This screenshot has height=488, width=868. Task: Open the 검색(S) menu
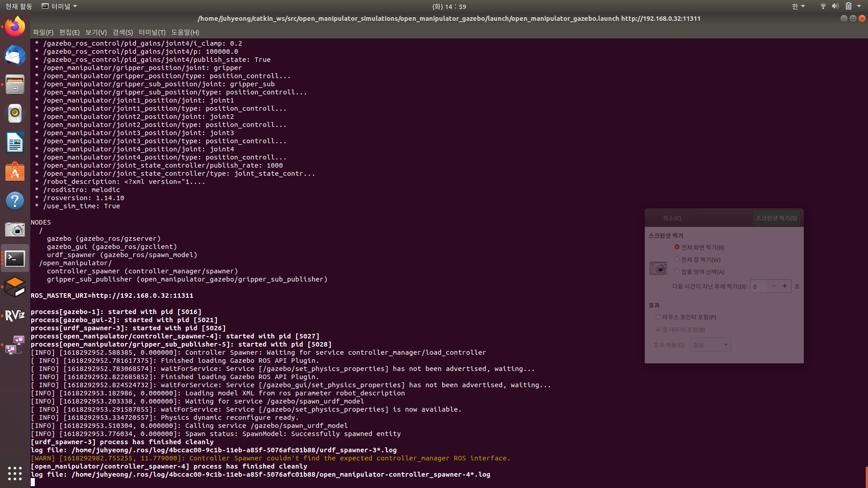click(123, 33)
